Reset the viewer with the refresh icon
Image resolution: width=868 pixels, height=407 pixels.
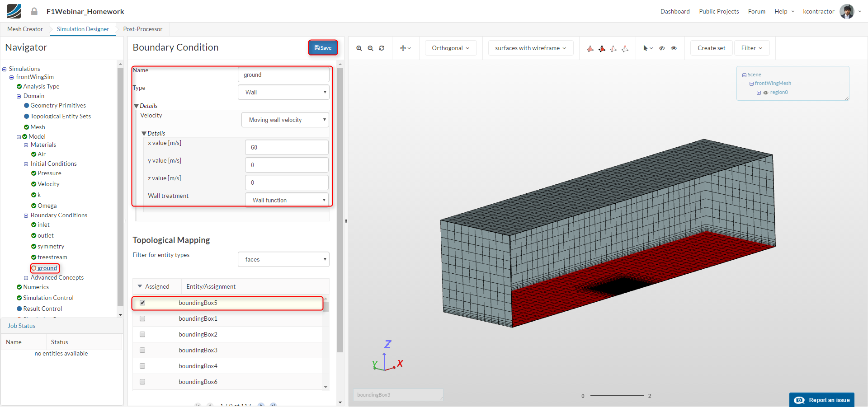[x=382, y=48]
